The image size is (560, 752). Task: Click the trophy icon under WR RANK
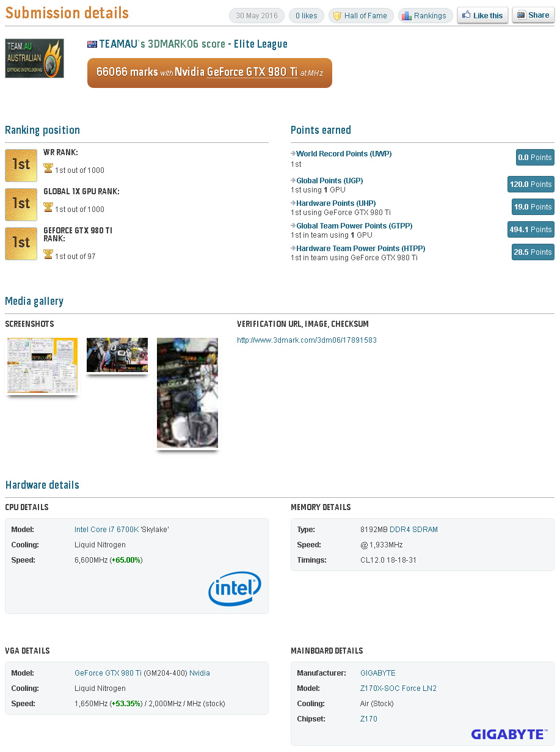coord(48,168)
